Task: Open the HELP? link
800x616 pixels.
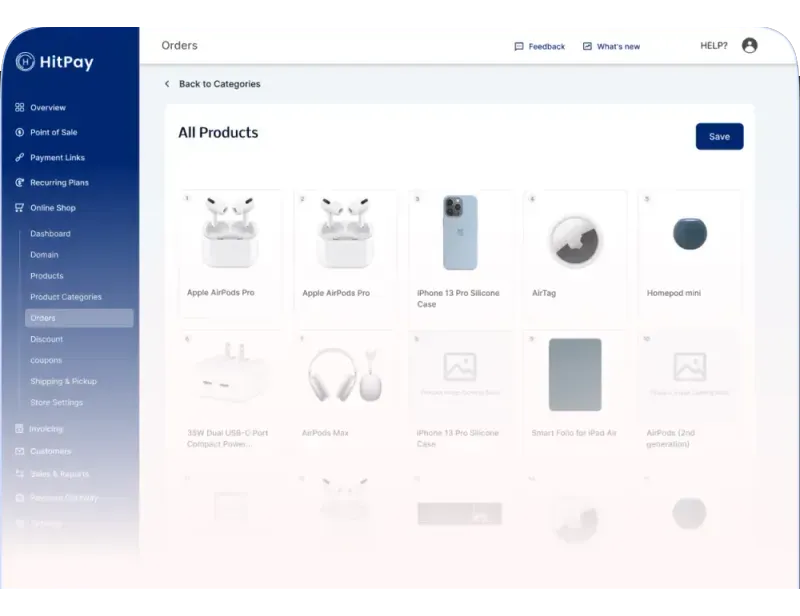Action: point(714,45)
